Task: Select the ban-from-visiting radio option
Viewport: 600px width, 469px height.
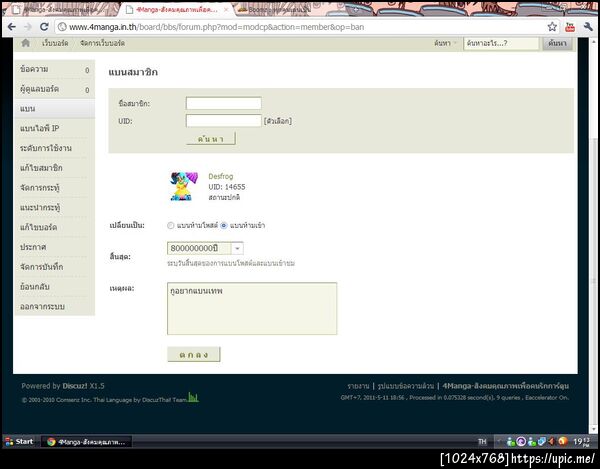Action: [x=224, y=226]
